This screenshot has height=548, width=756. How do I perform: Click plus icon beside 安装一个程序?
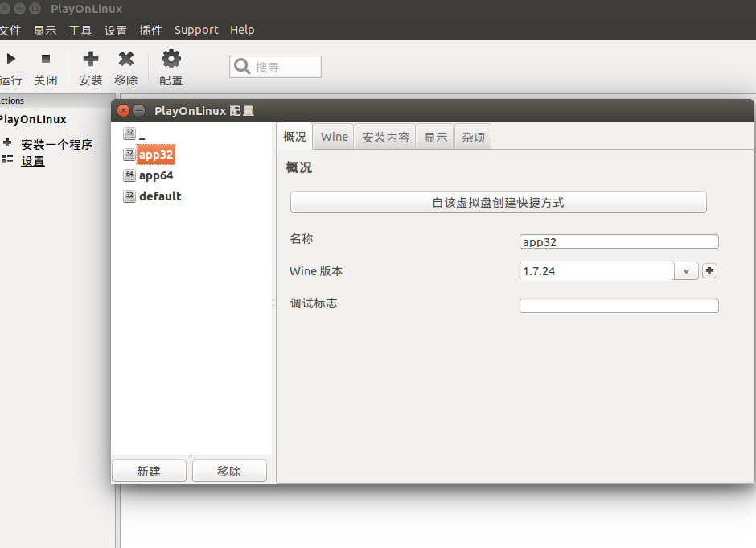7,142
